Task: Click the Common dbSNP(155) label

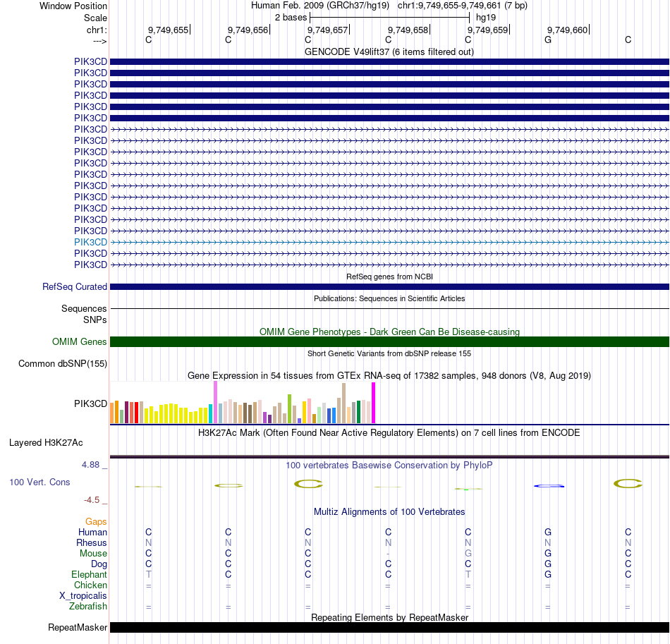Action: point(62,364)
